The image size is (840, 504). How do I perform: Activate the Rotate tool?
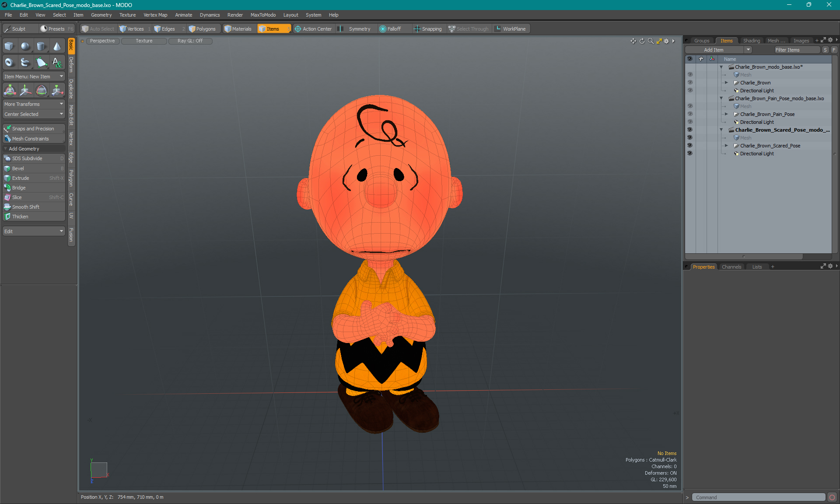(x=41, y=91)
